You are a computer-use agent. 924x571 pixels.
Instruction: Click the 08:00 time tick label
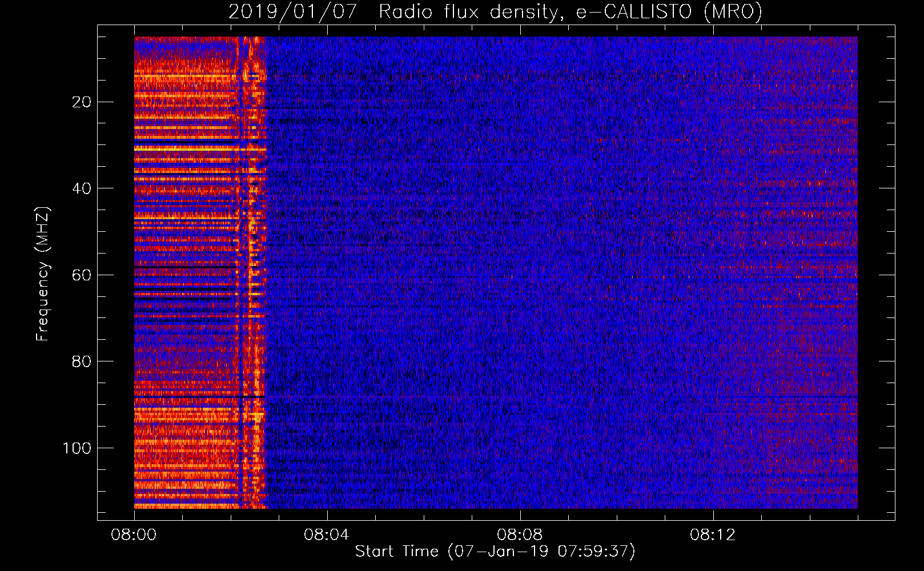click(x=134, y=534)
